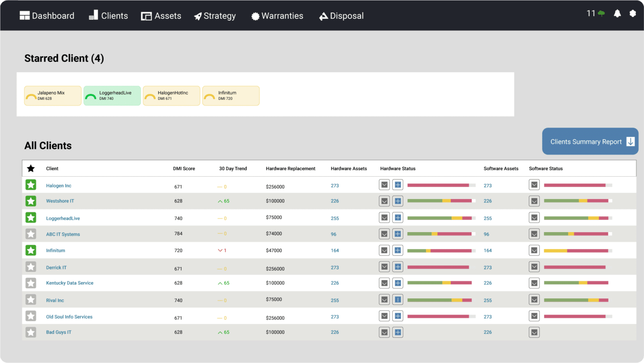This screenshot has width=644, height=363.
Task: Open the Warranties menu
Action: (x=277, y=16)
